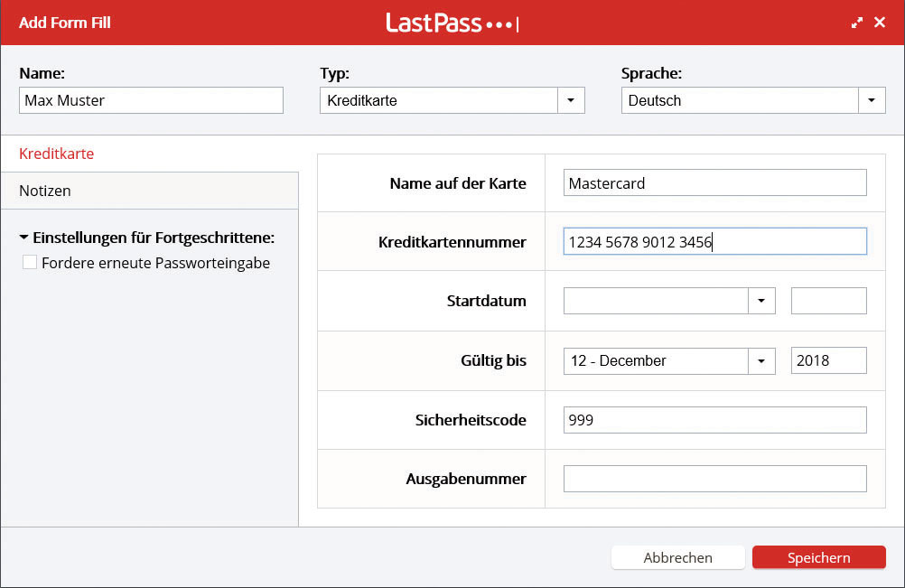Click the Gültig bis label
The height and width of the screenshot is (588, 905).
point(493,360)
